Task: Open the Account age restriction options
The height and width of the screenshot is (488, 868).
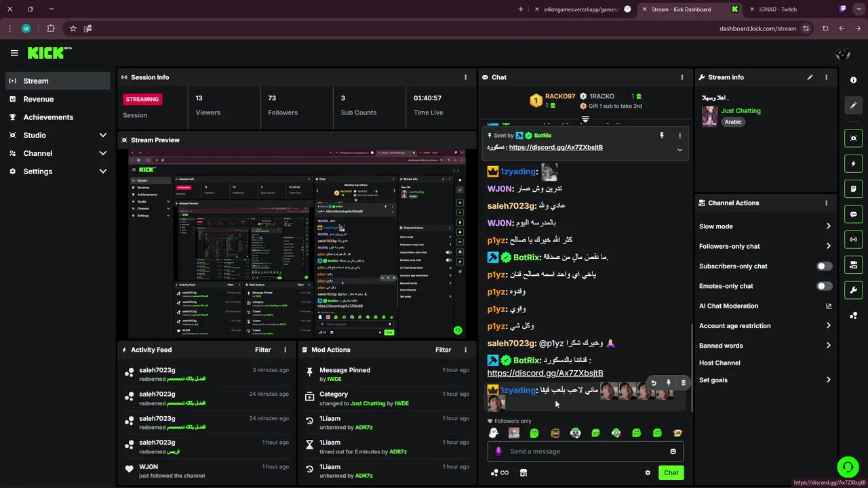Action: tap(765, 326)
